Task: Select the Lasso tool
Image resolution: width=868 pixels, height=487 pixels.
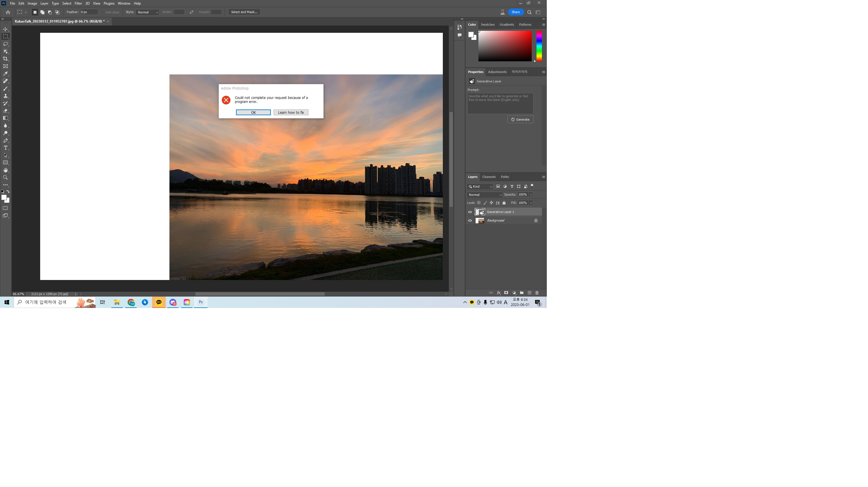Action: click(5, 44)
